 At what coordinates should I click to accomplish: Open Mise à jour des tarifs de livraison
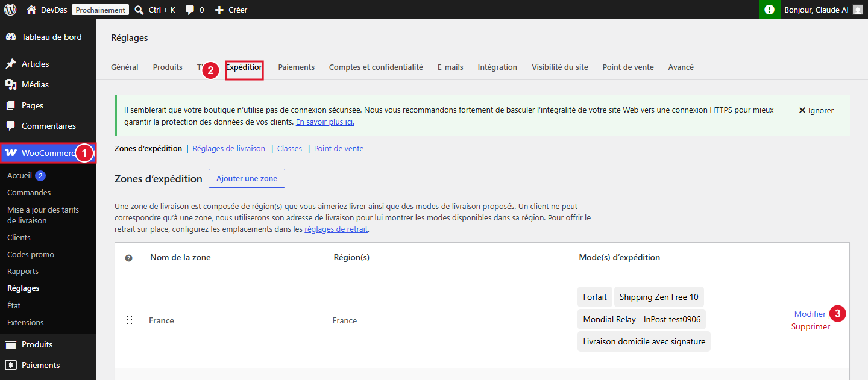tap(43, 215)
